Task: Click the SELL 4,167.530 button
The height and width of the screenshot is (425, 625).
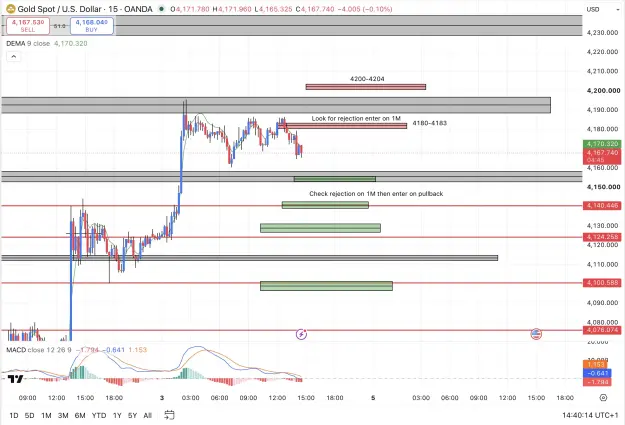Action: (28, 26)
